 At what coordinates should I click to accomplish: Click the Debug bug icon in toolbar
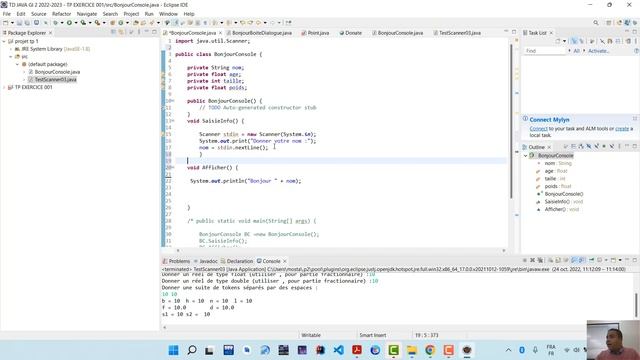tap(55, 22)
